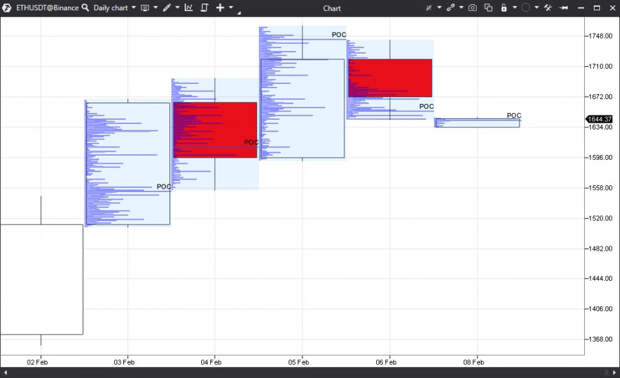Select the drawing pencil tool
Viewport: 620px width, 378px height.
click(x=167, y=8)
